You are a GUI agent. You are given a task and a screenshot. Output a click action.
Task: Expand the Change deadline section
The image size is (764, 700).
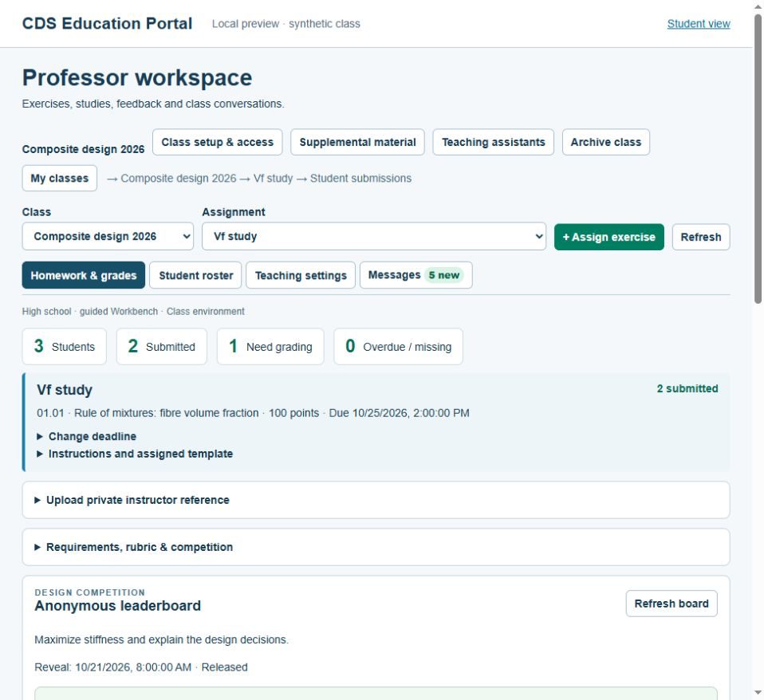(x=87, y=436)
